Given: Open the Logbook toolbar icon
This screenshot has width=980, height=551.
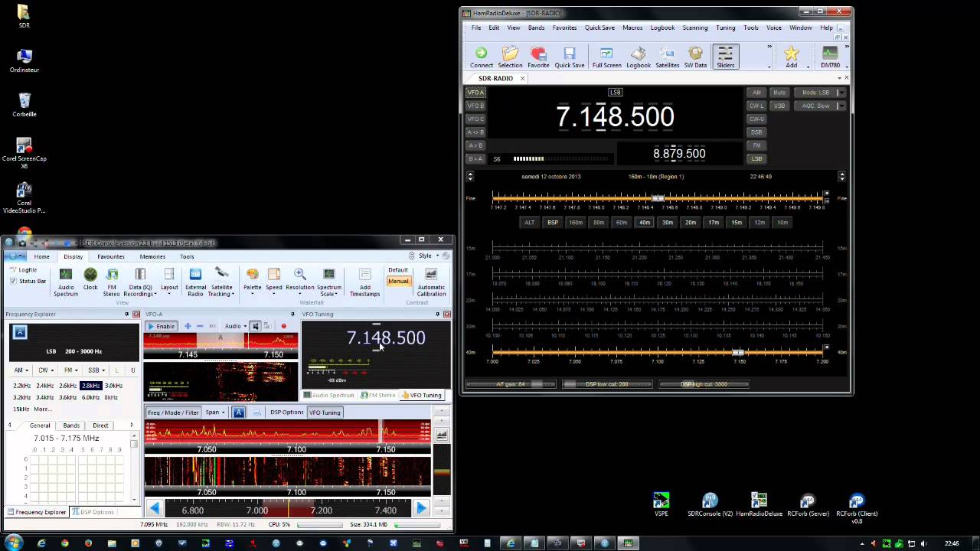Looking at the screenshot, I should pos(639,57).
